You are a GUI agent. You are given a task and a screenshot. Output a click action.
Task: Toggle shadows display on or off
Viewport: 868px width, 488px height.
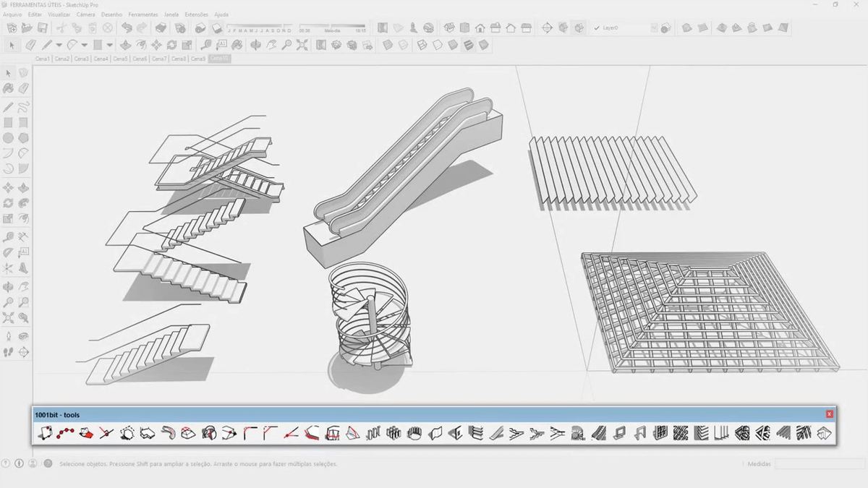[216, 28]
